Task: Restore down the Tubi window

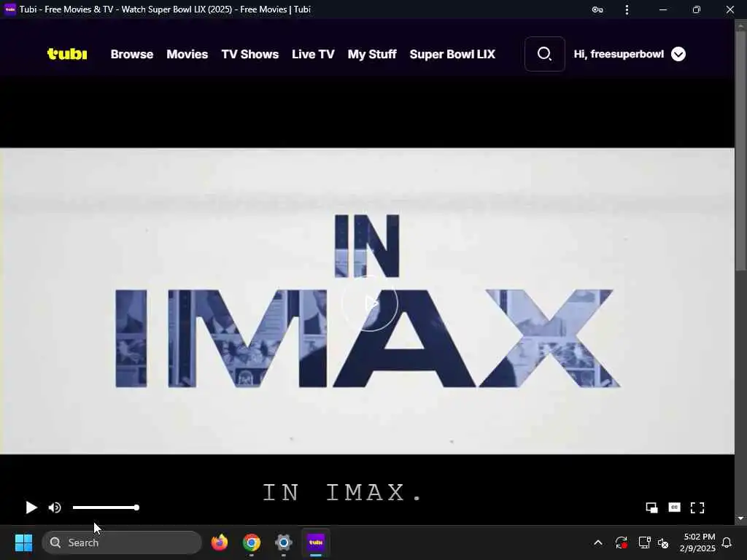Action: coord(697,9)
